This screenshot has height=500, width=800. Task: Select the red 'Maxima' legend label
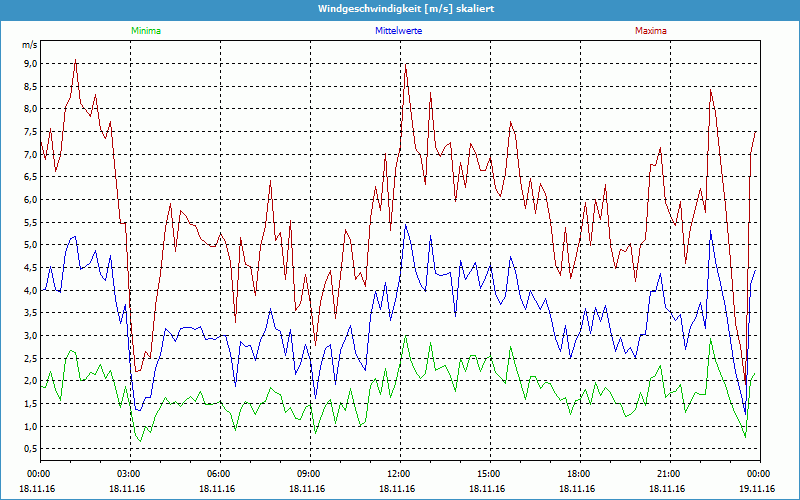click(651, 31)
